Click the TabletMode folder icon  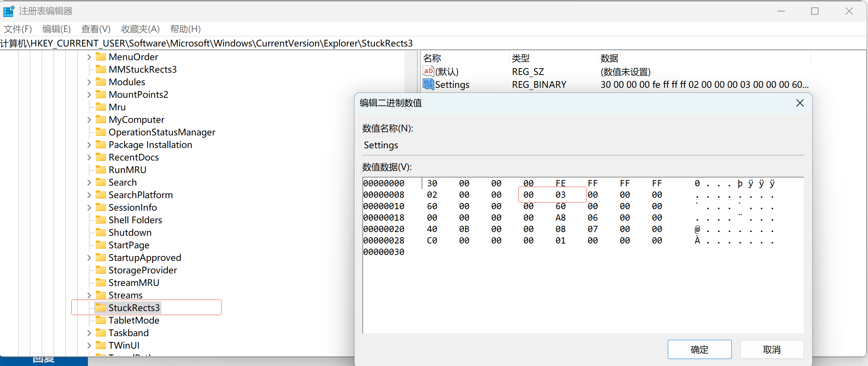(100, 320)
